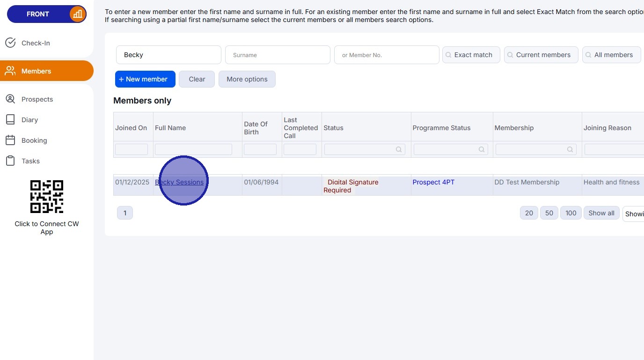The width and height of the screenshot is (644, 360).
Task: Open Becky Sessions member record
Action: 179,182
